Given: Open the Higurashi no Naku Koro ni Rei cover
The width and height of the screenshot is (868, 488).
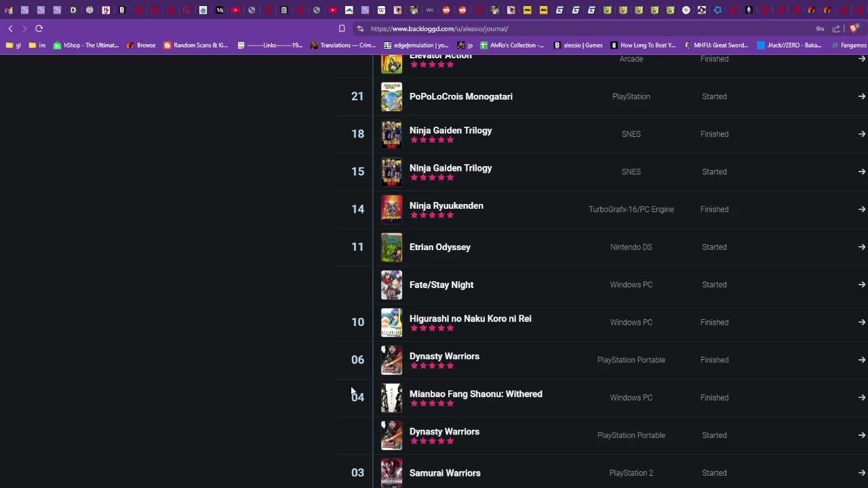Looking at the screenshot, I should tap(391, 323).
